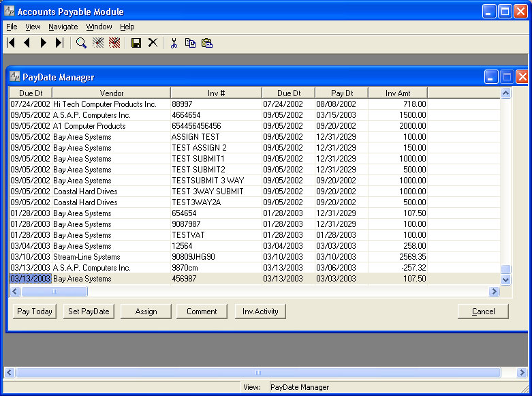Click highlighted 03/13/2003 due date cell
The image size is (532, 396).
click(31, 279)
